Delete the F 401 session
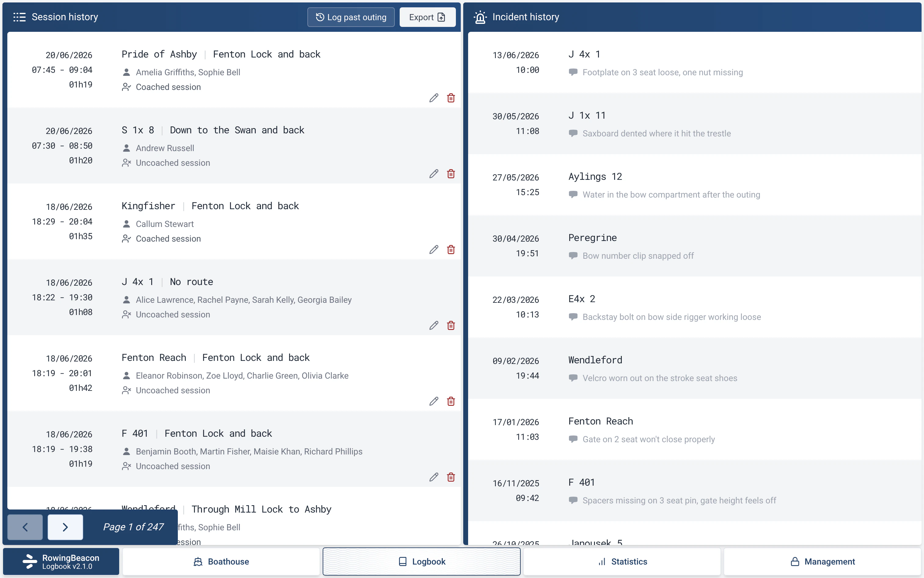 (x=451, y=477)
